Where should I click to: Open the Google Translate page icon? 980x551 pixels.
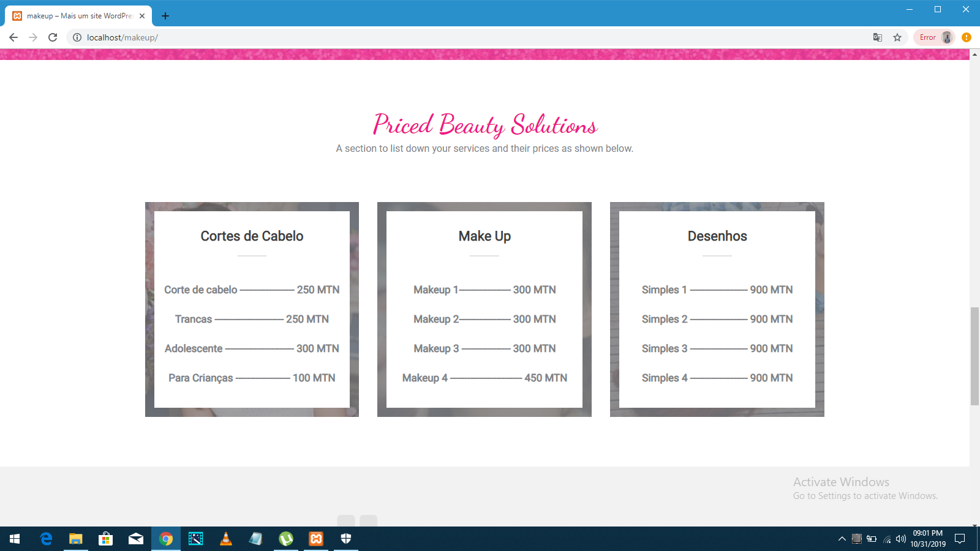pos(878,37)
